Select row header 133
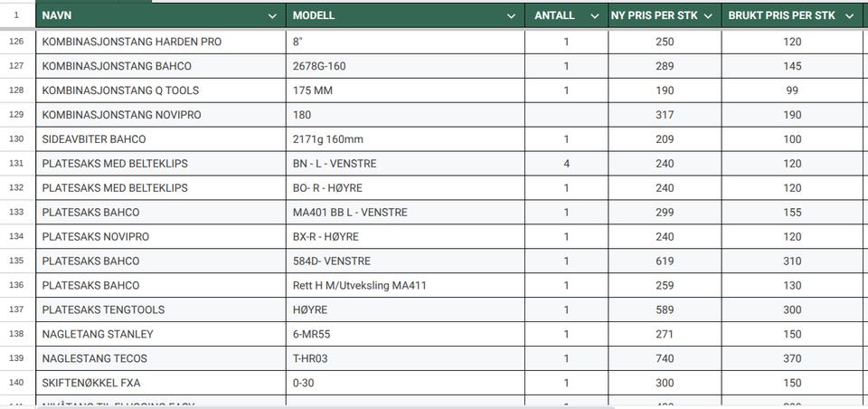Viewport: 868px width, 409px height. [x=16, y=213]
